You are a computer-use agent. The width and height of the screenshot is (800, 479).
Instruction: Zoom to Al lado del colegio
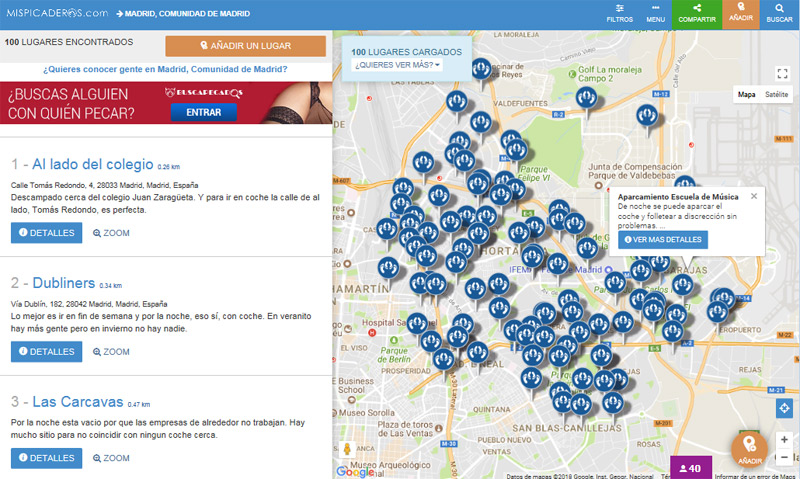(111, 233)
